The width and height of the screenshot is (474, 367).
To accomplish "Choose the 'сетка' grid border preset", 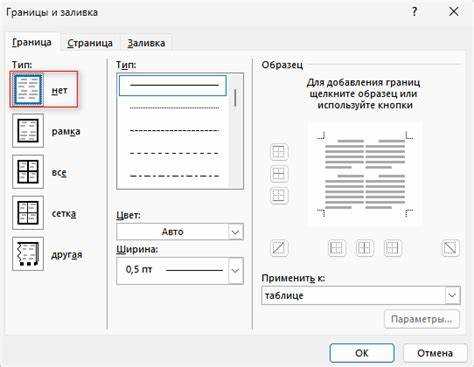I will pyautogui.click(x=28, y=213).
